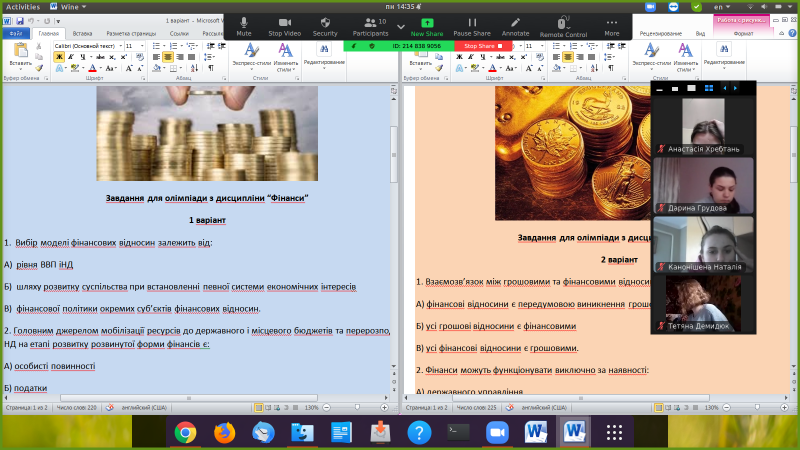Click Sort icon in left Word window

tap(194, 68)
